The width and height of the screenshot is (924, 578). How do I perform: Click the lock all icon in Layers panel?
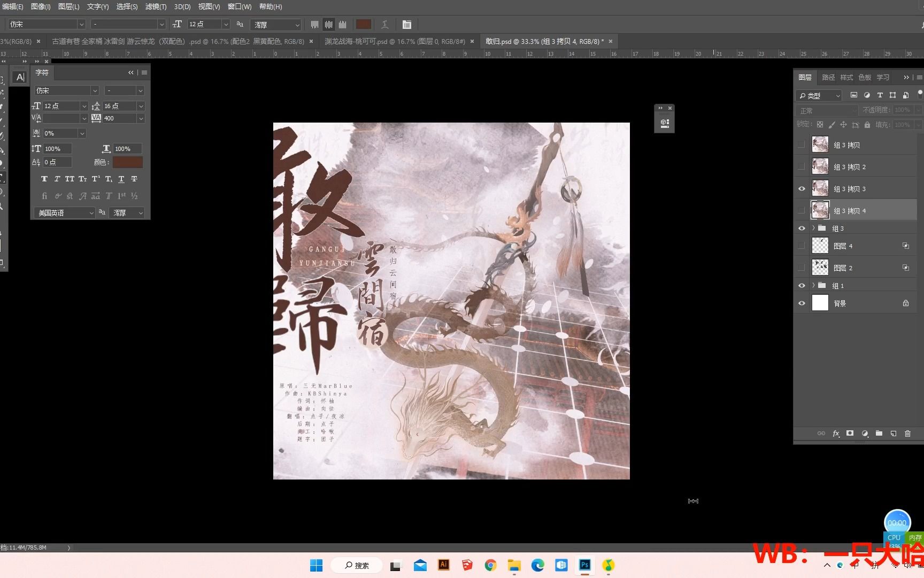(867, 125)
